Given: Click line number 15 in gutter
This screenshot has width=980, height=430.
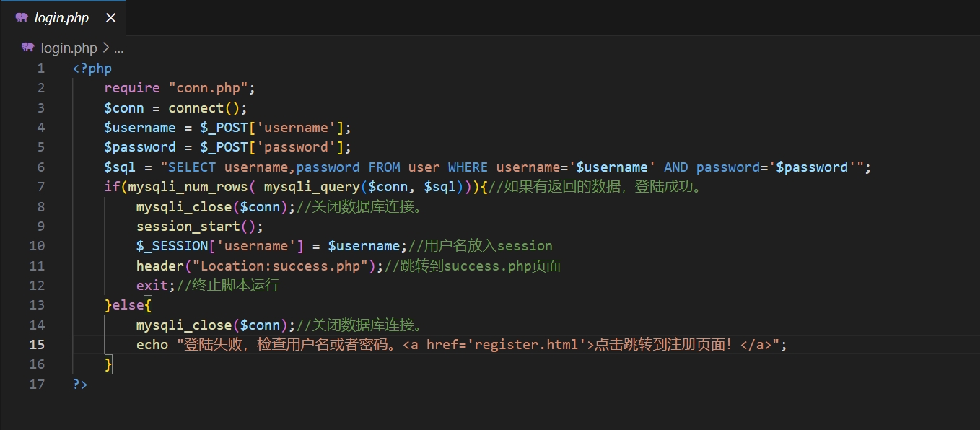Looking at the screenshot, I should [x=37, y=345].
